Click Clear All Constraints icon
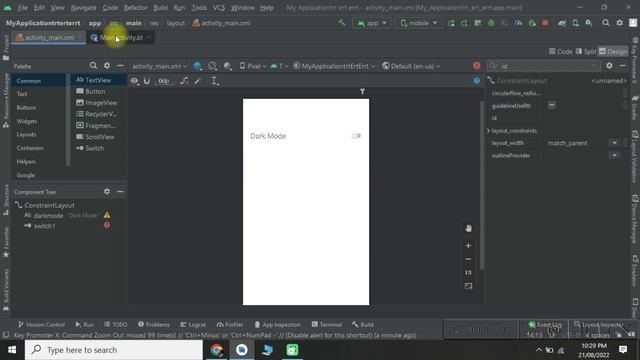The width and height of the screenshot is (640, 360). (184, 81)
